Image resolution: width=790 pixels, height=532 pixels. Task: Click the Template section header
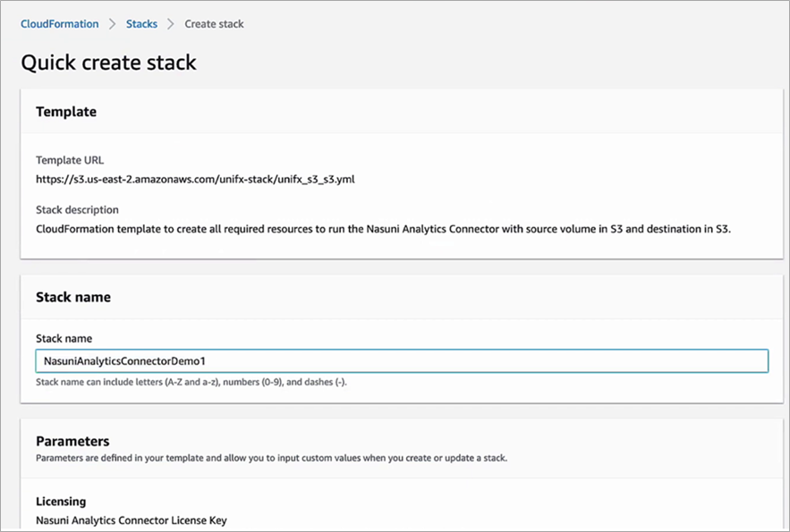click(x=65, y=111)
